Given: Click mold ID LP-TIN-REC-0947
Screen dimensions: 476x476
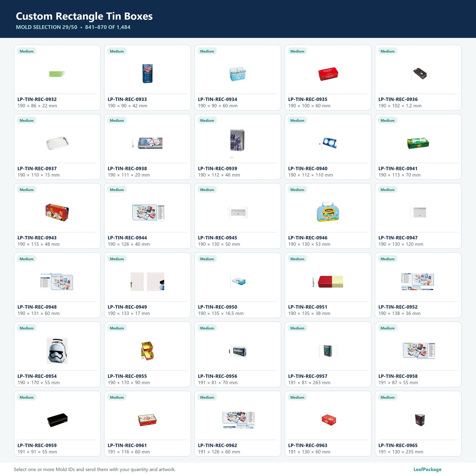Looking at the screenshot, I should 398,238.
